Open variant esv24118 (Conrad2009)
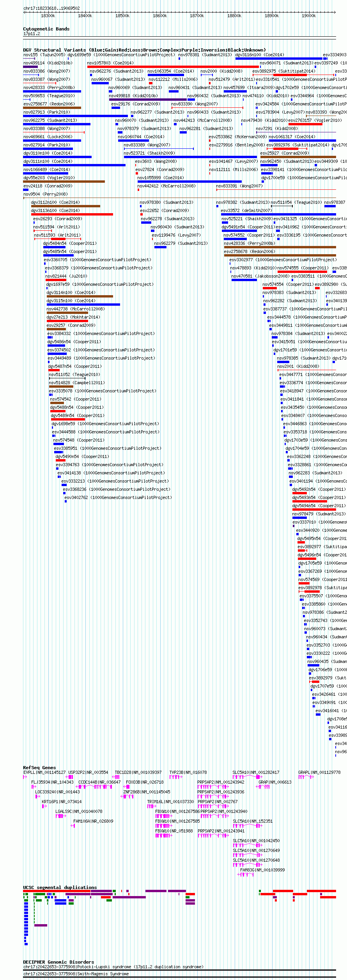The image size is (347, 980). click(x=48, y=186)
